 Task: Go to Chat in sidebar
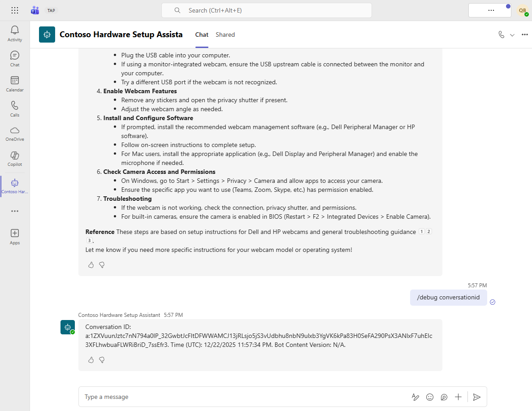[x=15, y=59]
